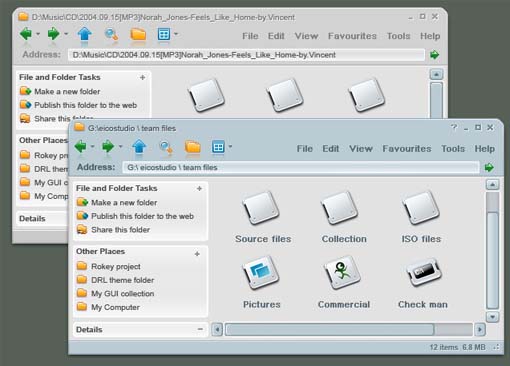Click the Address field in front window
This screenshot has height=366, width=510.
pyautogui.click(x=301, y=167)
